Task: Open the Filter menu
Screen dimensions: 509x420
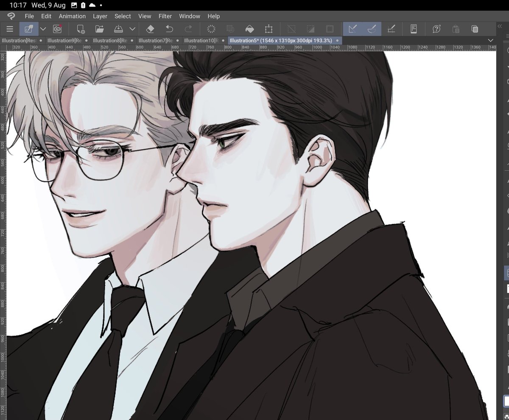Action: pyautogui.click(x=165, y=16)
